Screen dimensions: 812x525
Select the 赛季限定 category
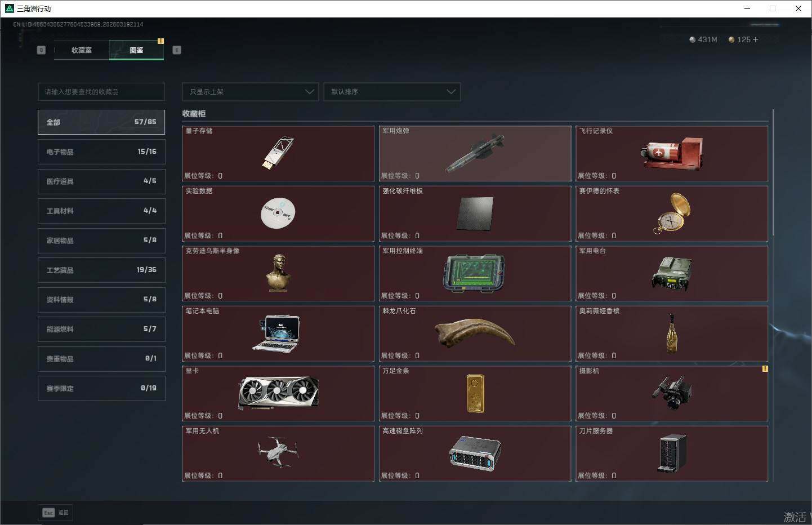coord(101,388)
